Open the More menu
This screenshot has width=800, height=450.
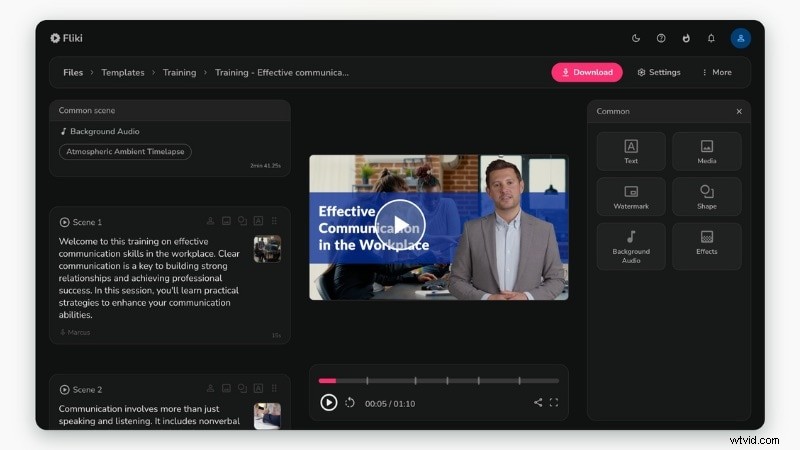click(717, 72)
